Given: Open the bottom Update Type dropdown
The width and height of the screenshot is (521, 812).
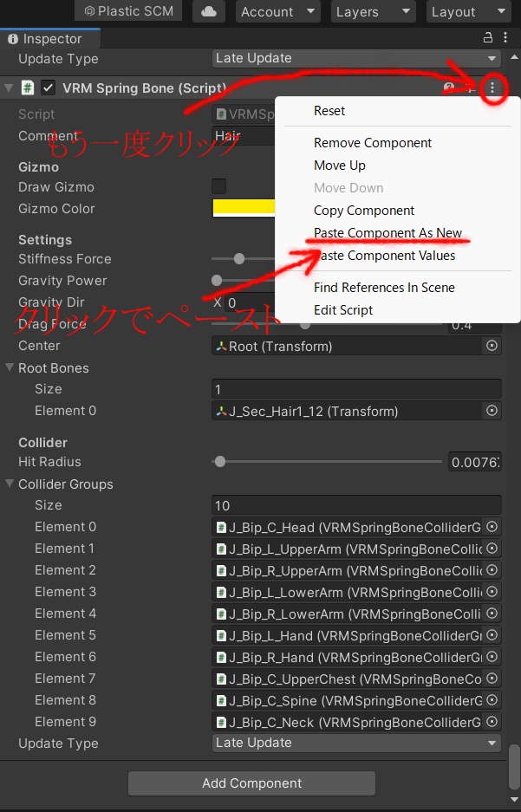Looking at the screenshot, I should [x=356, y=743].
